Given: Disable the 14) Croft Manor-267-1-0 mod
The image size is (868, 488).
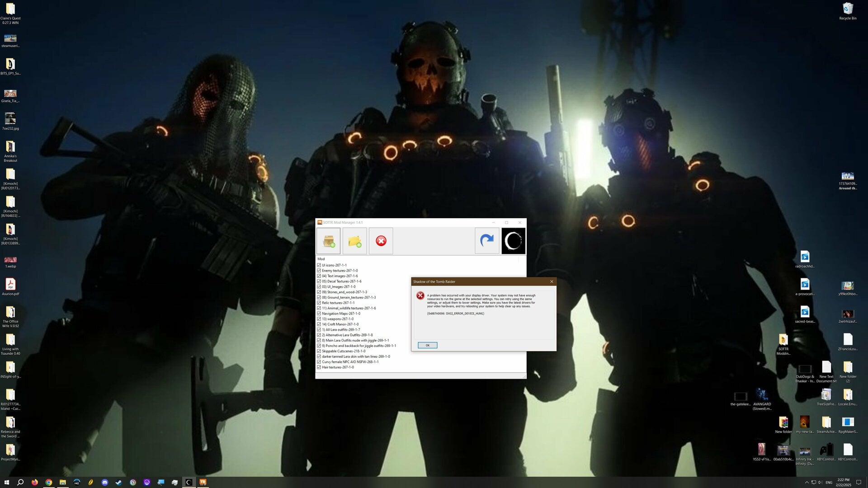Looking at the screenshot, I should [x=319, y=324].
